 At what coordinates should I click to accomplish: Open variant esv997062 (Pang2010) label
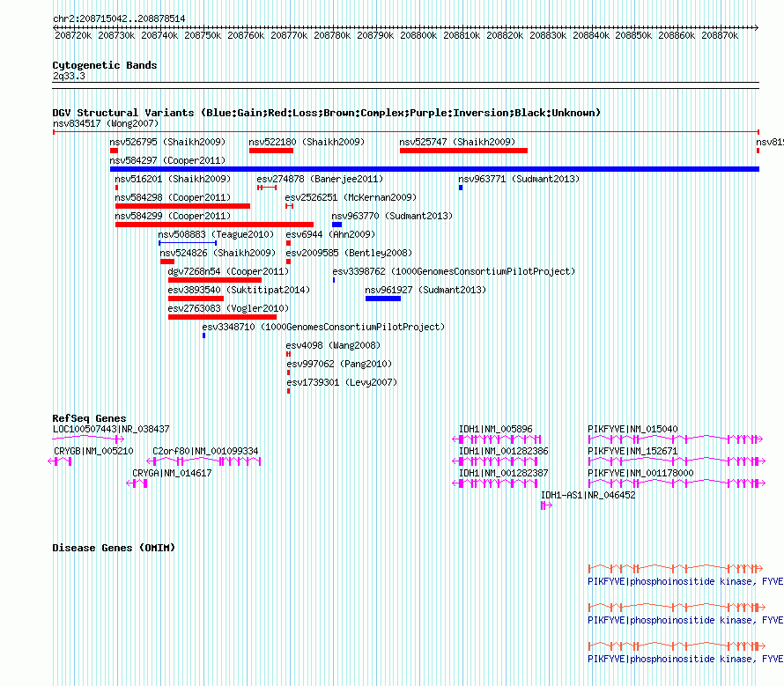tap(339, 364)
